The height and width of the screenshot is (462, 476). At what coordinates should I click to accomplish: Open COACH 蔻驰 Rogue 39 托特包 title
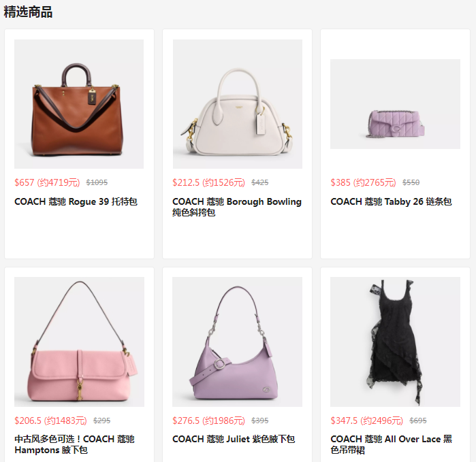(76, 201)
